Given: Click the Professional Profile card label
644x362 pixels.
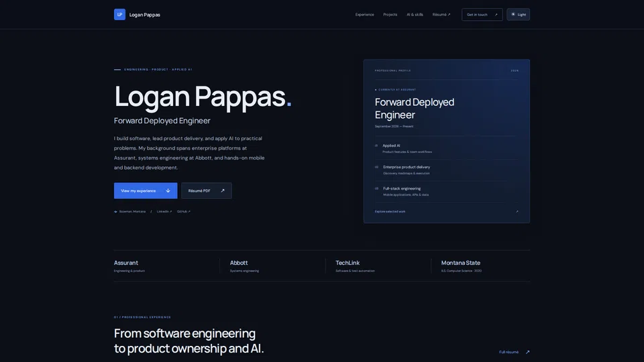Looking at the screenshot, I should [392, 70].
